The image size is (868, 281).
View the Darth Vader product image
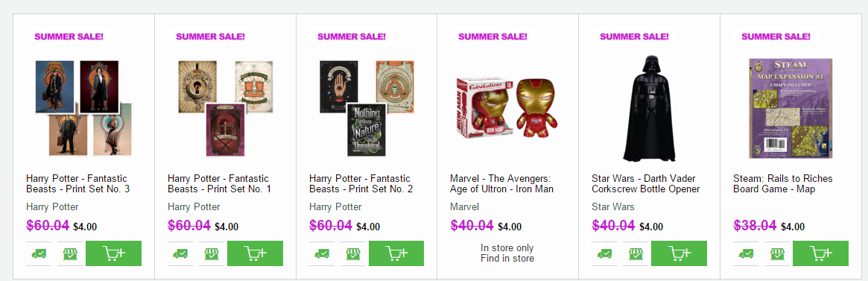[649, 108]
